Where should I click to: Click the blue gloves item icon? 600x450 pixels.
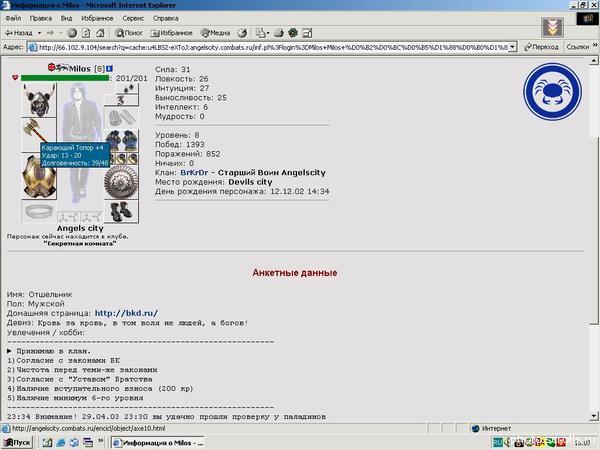tap(121, 140)
